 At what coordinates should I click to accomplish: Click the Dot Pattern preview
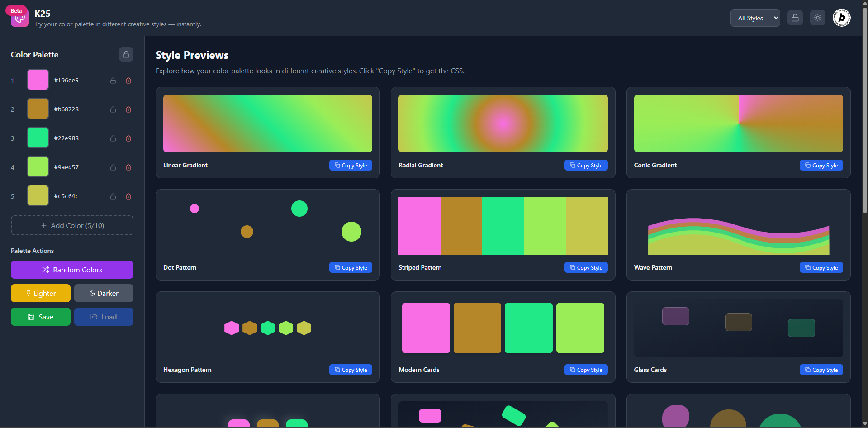point(268,226)
